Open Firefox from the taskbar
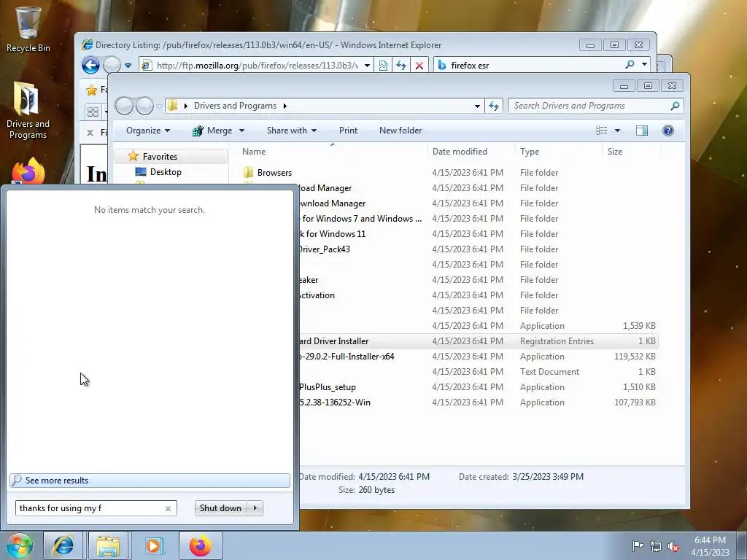This screenshot has height=560, width=747. click(200, 545)
